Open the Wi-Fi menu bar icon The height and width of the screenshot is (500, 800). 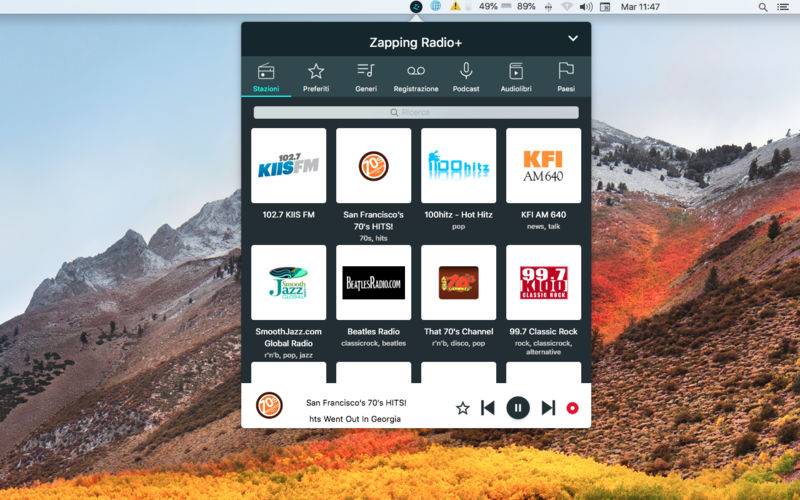coord(567,7)
